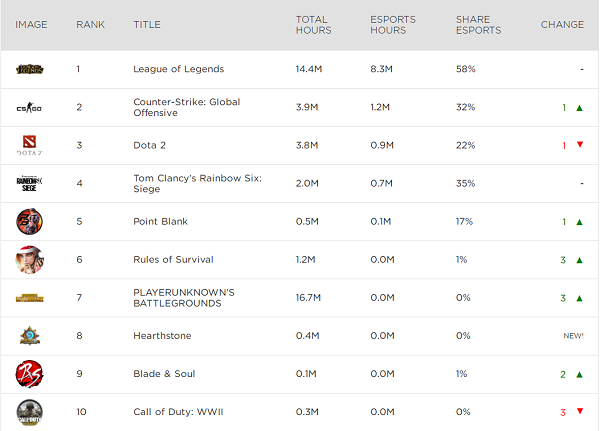Click the Rainbow Six Siege logo
Viewport: 600px width, 431px height.
[x=29, y=183]
